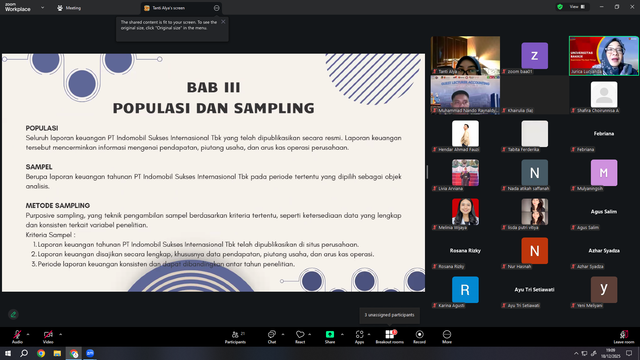Click the Rosana Rizky participant name
The height and width of the screenshot is (360, 640).
[465, 251]
